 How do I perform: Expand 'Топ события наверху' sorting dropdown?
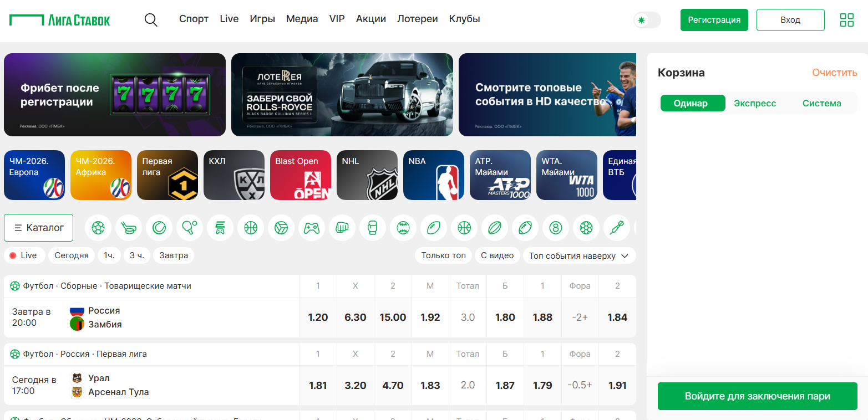(579, 255)
